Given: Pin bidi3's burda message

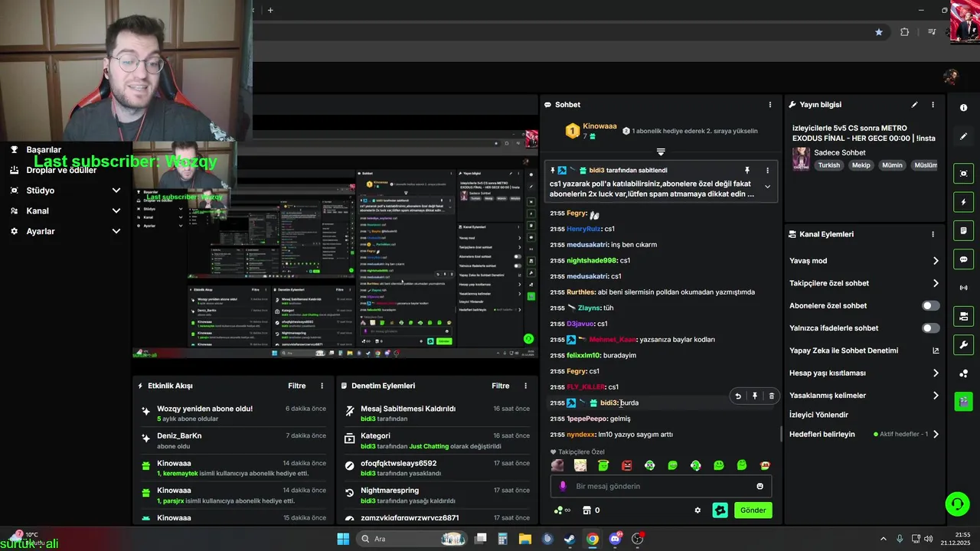Looking at the screenshot, I should (x=755, y=396).
